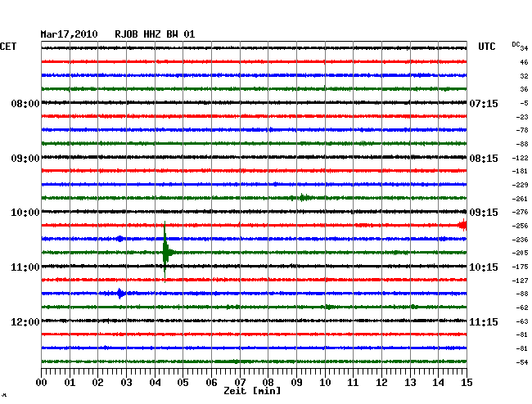Select the 08:00 CET time label
This screenshot has height=404, width=532.
pos(25,103)
